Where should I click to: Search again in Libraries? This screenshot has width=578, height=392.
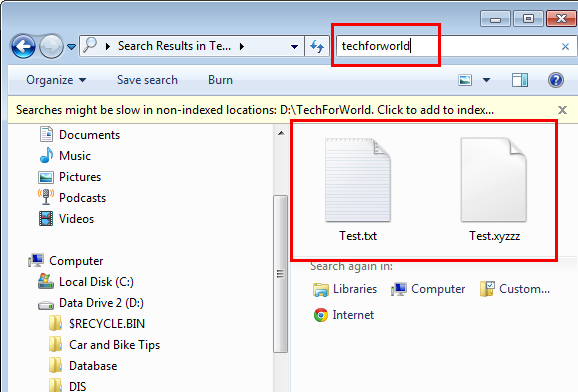point(345,289)
